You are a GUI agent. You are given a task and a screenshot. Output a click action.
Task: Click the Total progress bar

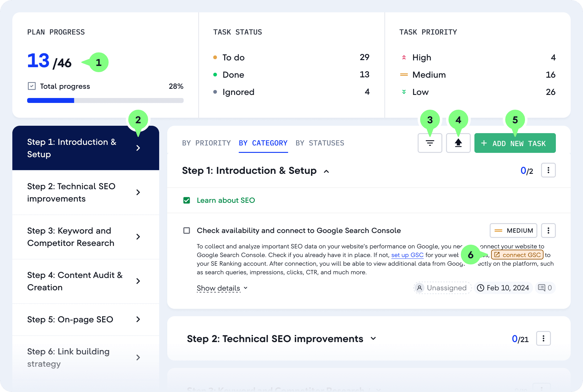[105, 100]
